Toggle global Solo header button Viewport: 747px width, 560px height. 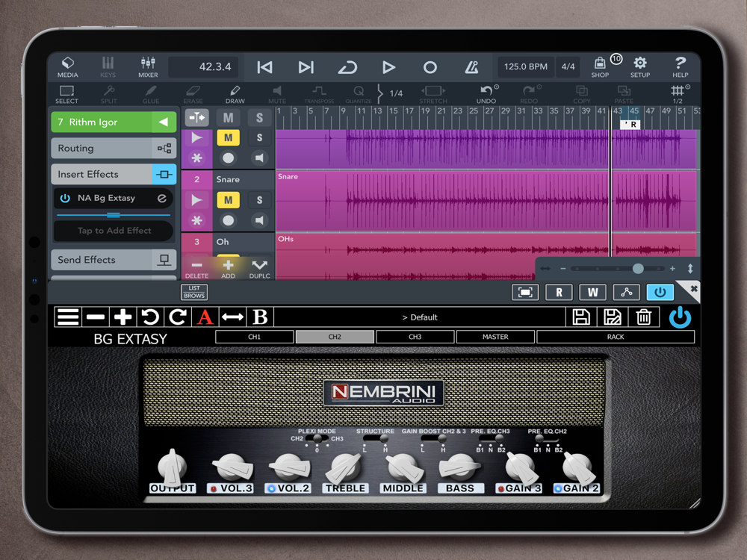point(259,118)
